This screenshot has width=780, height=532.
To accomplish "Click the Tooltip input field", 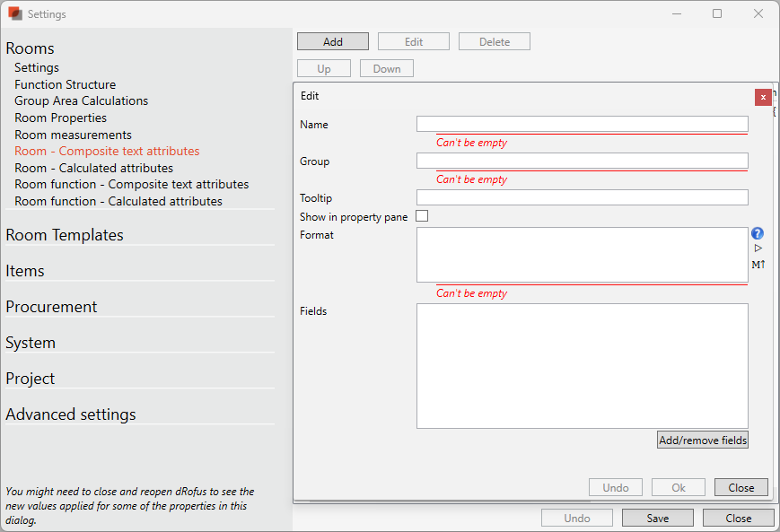I will (582, 197).
